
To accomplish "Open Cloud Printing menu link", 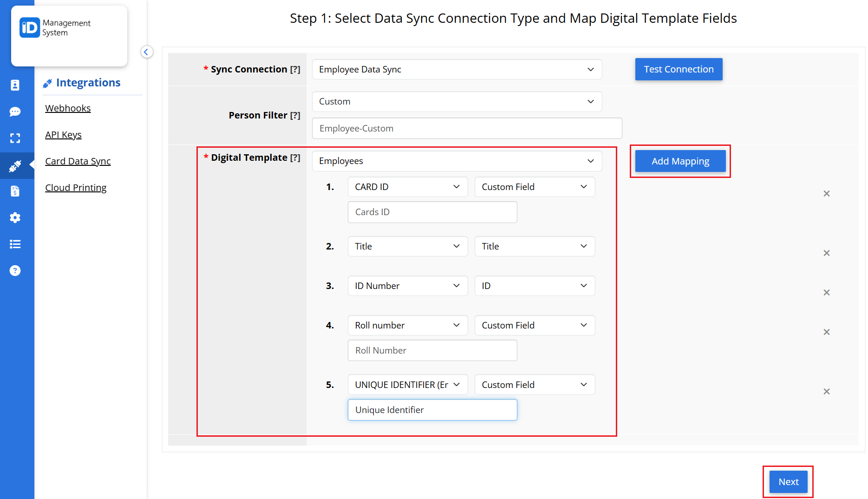I will tap(76, 188).
